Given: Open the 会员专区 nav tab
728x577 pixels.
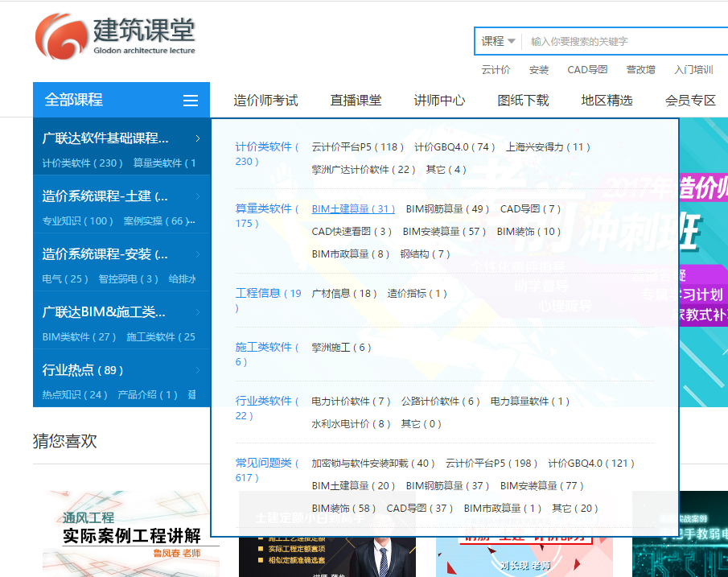Looking at the screenshot, I should pyautogui.click(x=690, y=101).
